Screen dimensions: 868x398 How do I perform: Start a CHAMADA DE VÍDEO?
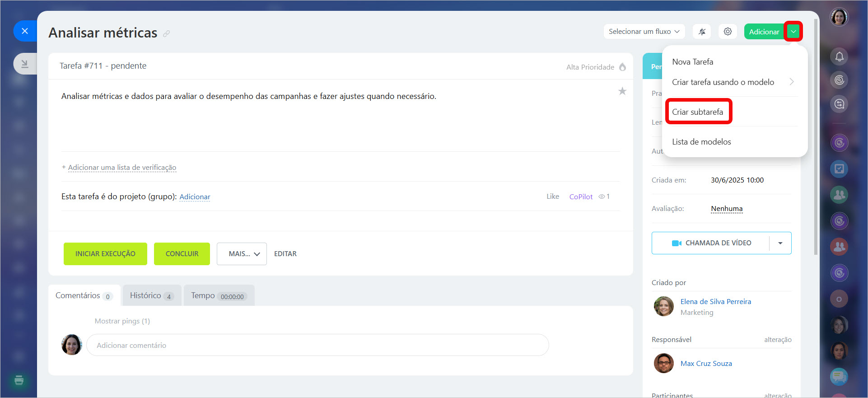tap(711, 243)
